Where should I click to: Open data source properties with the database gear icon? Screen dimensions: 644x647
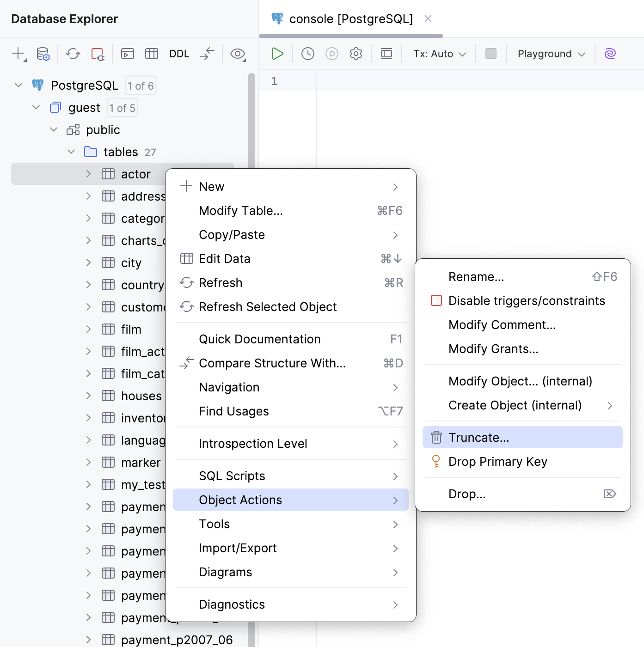tap(42, 54)
